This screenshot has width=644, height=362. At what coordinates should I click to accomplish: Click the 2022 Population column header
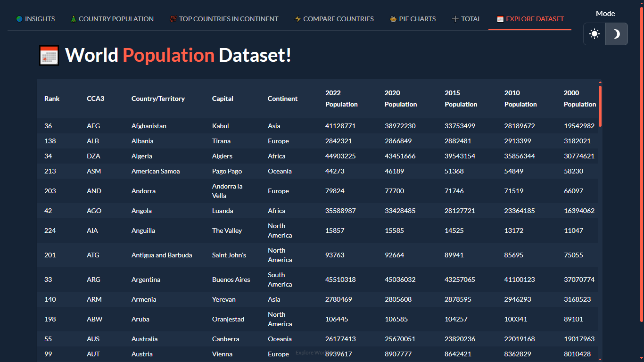[341, 99]
